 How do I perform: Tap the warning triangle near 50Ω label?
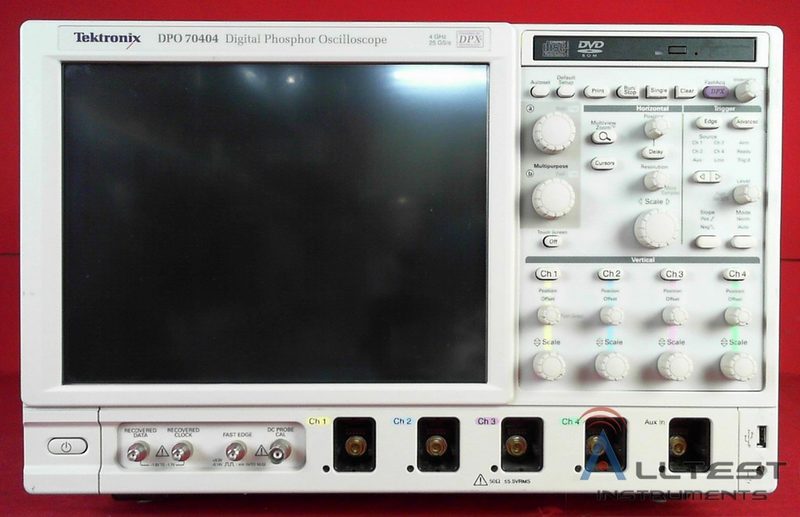[x=480, y=480]
